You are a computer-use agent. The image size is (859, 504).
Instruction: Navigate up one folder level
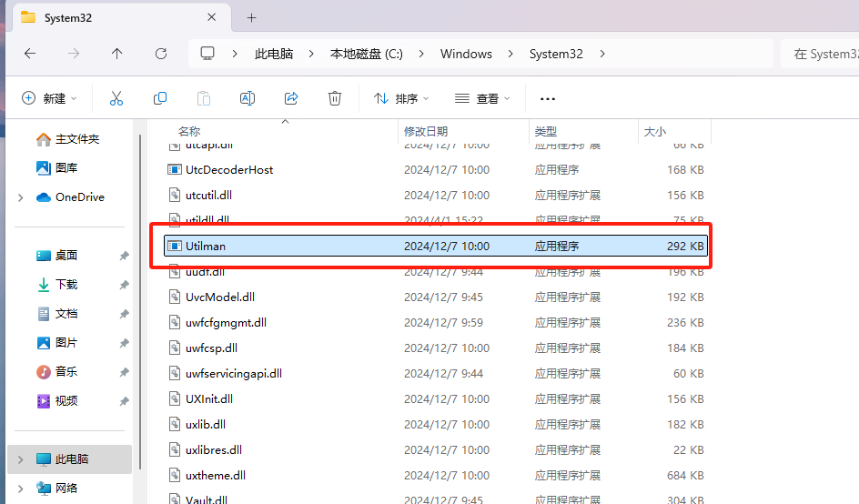point(116,54)
